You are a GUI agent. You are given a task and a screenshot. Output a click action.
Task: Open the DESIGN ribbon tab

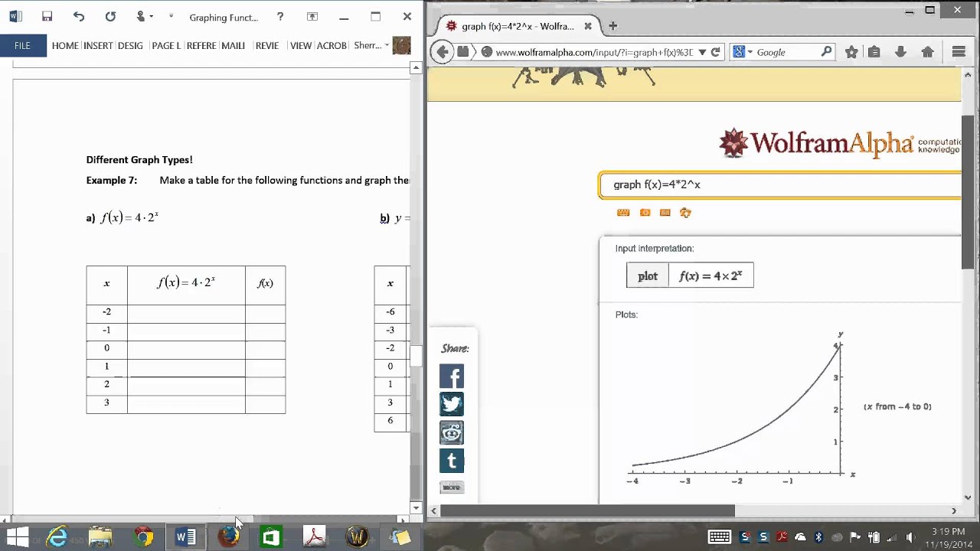click(130, 46)
